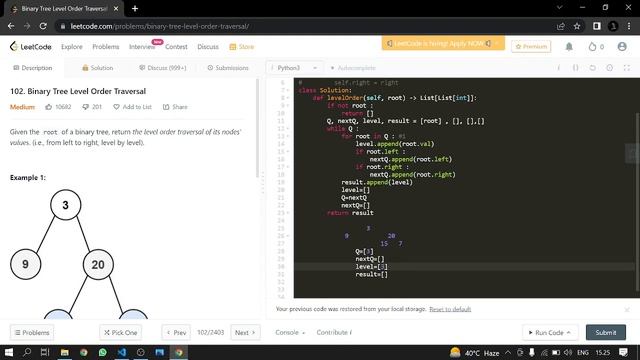Open the tab search chevron in Chrome
Image resolution: width=640 pixels, height=360 pixels.
click(560, 7)
